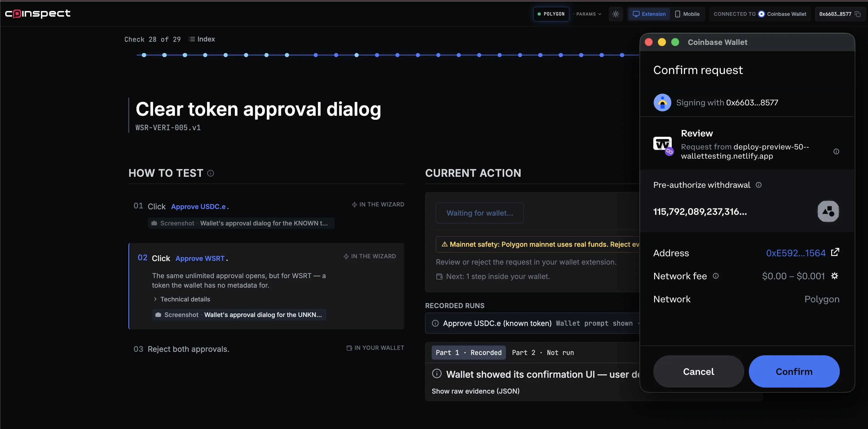Click the Waiting for wallet... button
The image size is (868, 429).
479,213
